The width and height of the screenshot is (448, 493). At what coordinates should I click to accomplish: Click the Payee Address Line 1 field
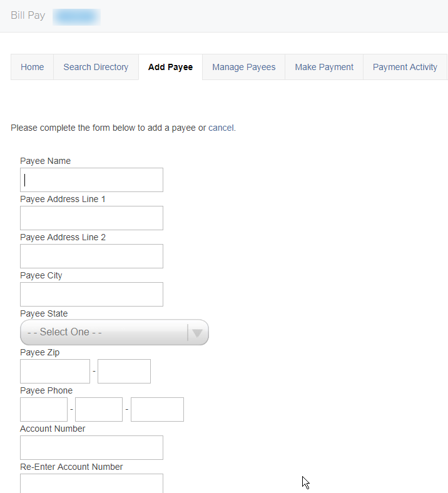pyautogui.click(x=91, y=218)
